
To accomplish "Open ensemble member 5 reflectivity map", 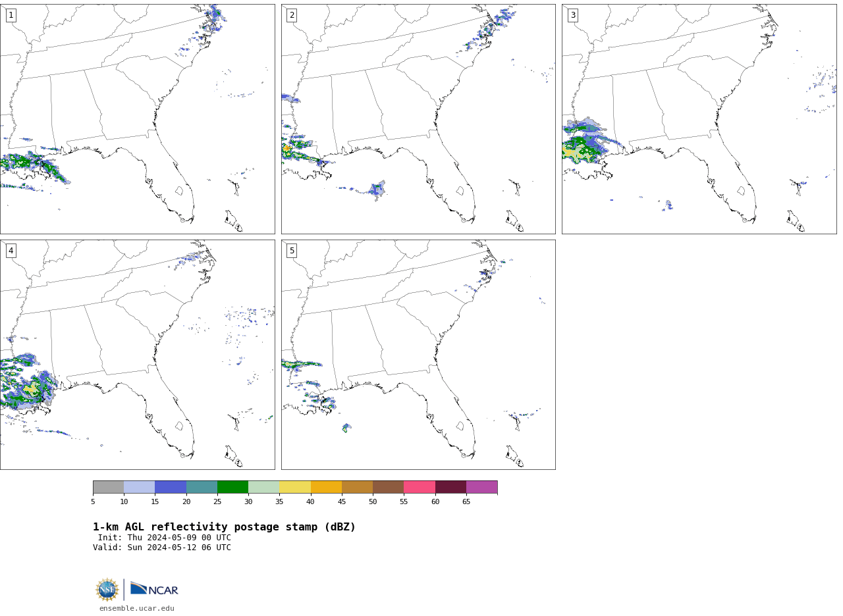I will click(x=418, y=355).
